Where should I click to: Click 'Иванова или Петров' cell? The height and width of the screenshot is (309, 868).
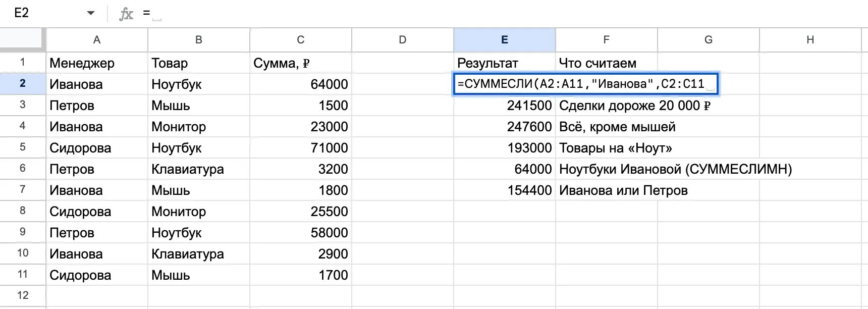(623, 190)
